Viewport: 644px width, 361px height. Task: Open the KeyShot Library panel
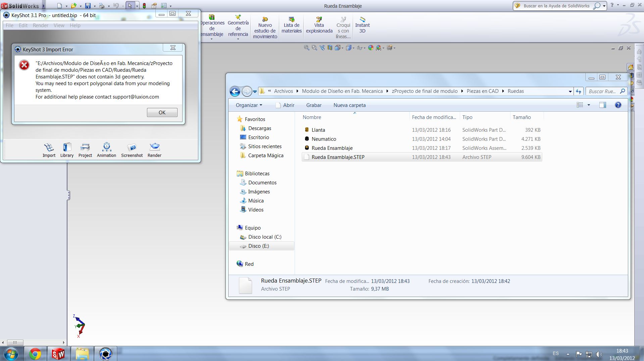pos(67,150)
